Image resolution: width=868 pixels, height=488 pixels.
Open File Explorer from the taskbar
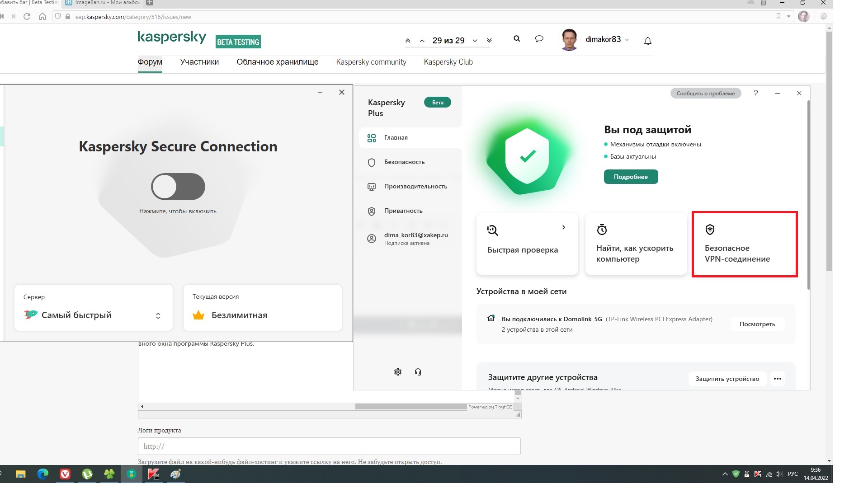click(21, 474)
